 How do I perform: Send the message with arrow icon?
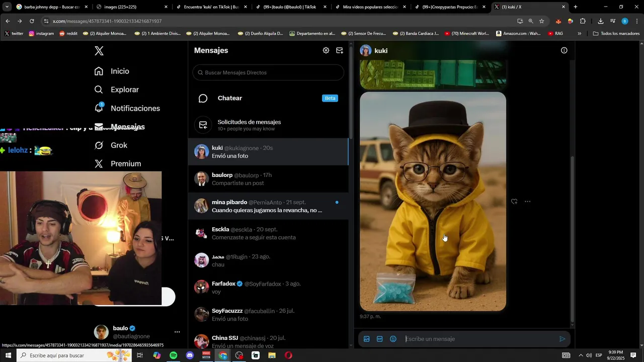click(562, 339)
